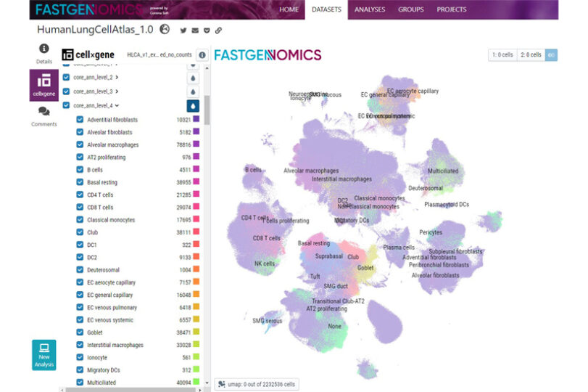Image resolution: width=588 pixels, height=392 pixels.
Task: Click the umap embedding chooser button
Action: 257,384
